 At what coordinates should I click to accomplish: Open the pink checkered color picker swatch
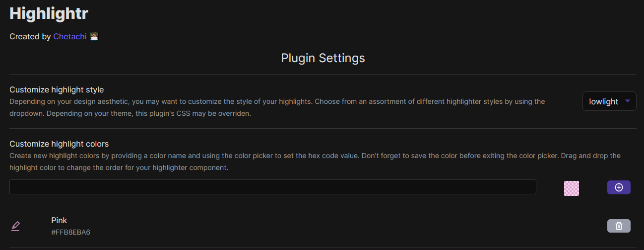[x=572, y=188]
